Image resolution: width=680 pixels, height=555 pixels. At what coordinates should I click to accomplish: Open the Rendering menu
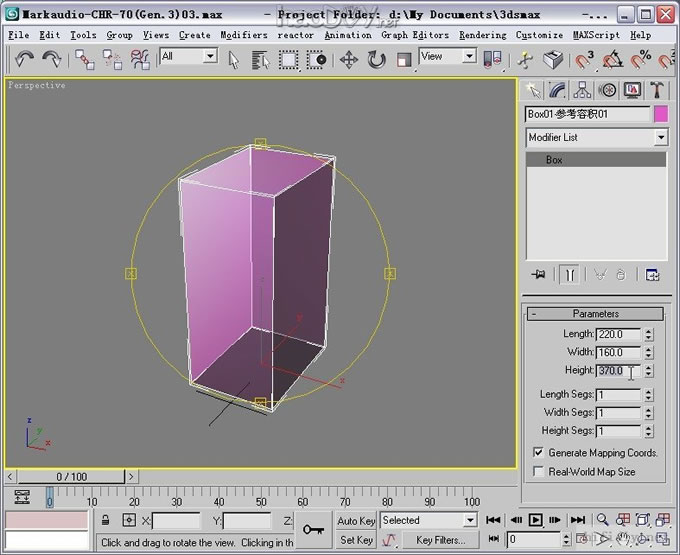(482, 34)
